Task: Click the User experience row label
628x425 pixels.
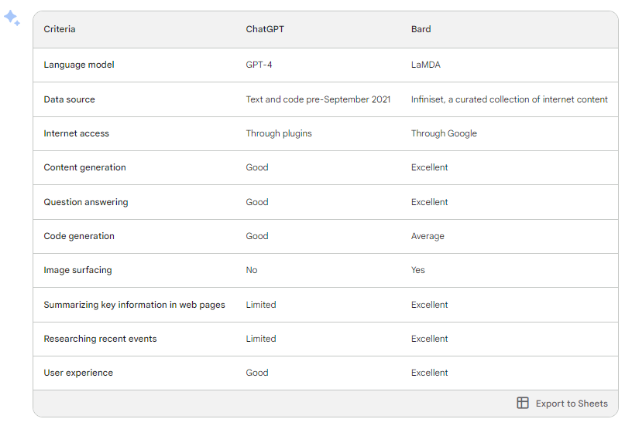Action: tap(78, 373)
